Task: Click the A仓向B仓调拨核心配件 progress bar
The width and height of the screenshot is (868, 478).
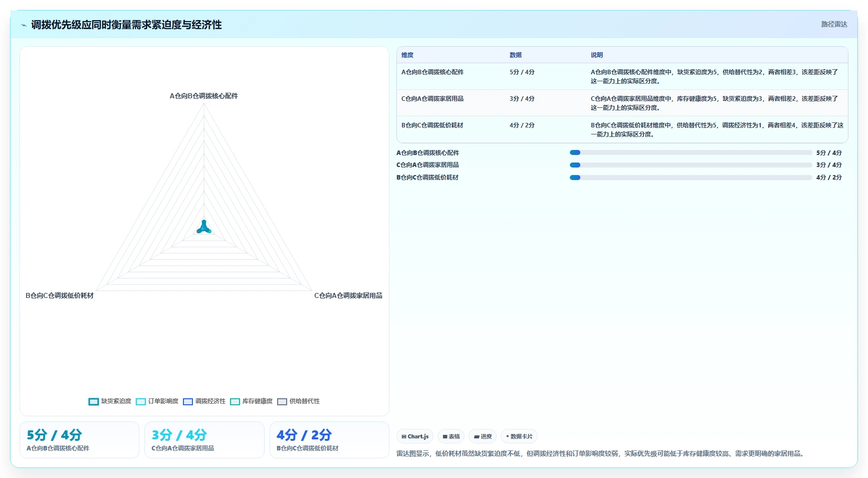Action: click(x=691, y=152)
